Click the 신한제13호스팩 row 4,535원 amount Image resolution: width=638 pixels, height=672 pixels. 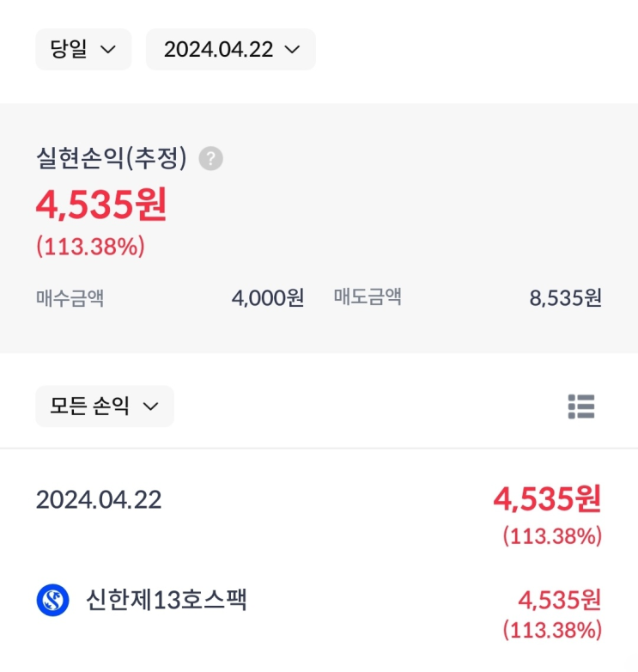[560, 600]
